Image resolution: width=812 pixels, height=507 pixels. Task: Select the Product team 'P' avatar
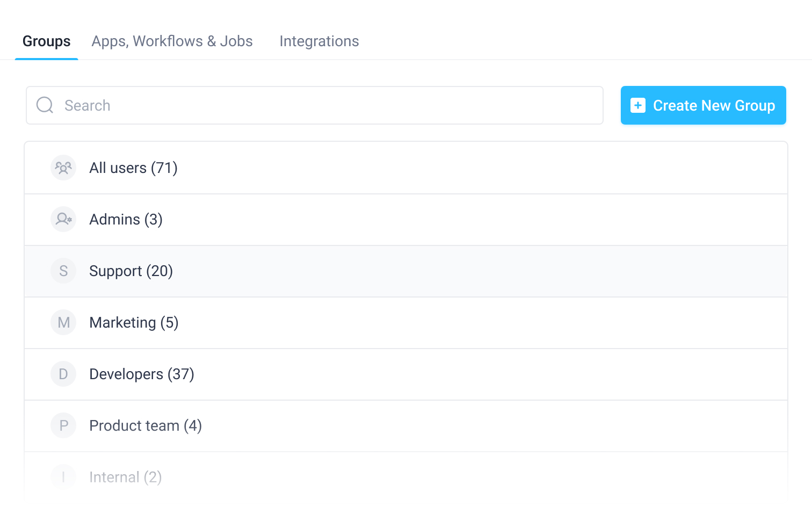(63, 425)
